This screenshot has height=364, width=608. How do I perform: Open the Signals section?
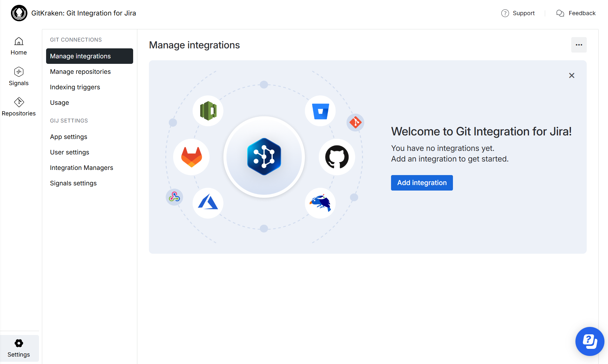pyautogui.click(x=19, y=76)
